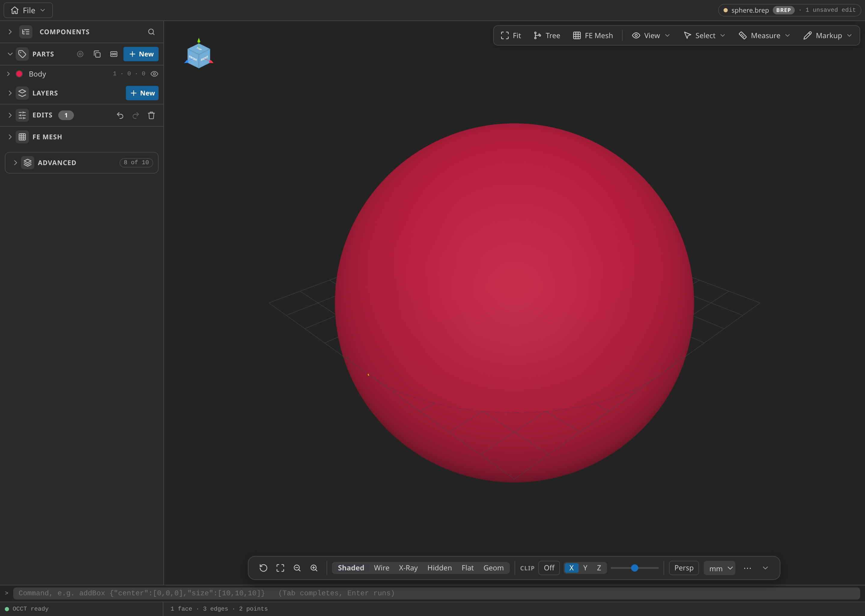The image size is (865, 616).
Task: Delete edits with the trash icon
Action: pyautogui.click(x=151, y=115)
